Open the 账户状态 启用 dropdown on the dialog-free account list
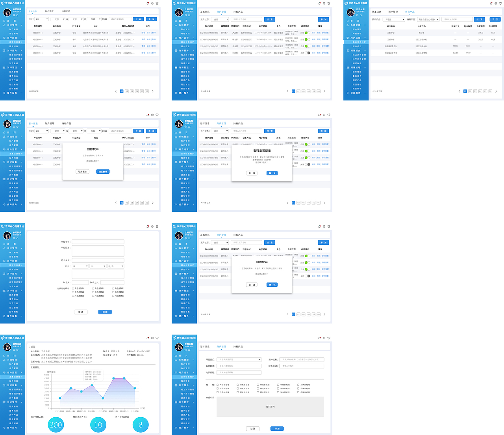This screenshot has height=435, width=504. (x=220, y=19)
